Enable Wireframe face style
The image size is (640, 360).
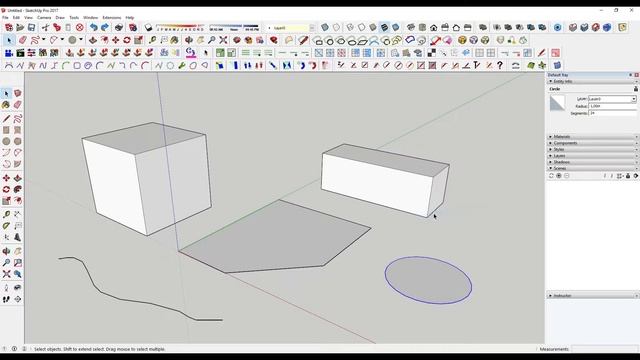350,28
